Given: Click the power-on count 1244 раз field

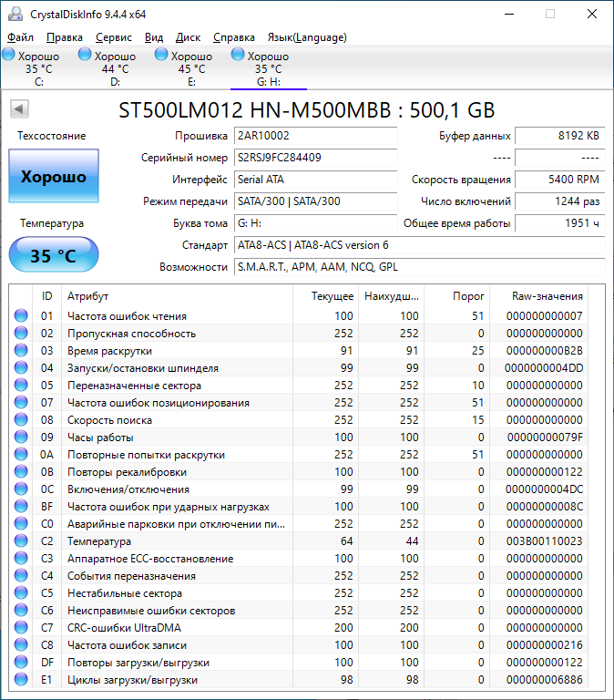Looking at the screenshot, I should (559, 201).
